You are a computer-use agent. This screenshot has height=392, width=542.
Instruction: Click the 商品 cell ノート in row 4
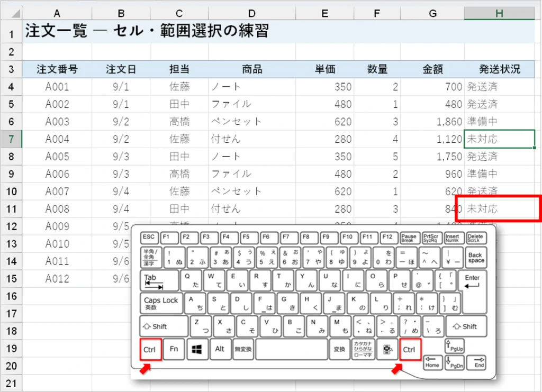252,87
